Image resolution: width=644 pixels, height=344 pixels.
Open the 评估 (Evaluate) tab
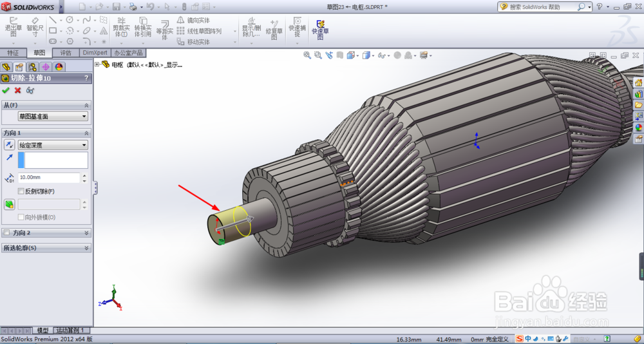(x=66, y=53)
